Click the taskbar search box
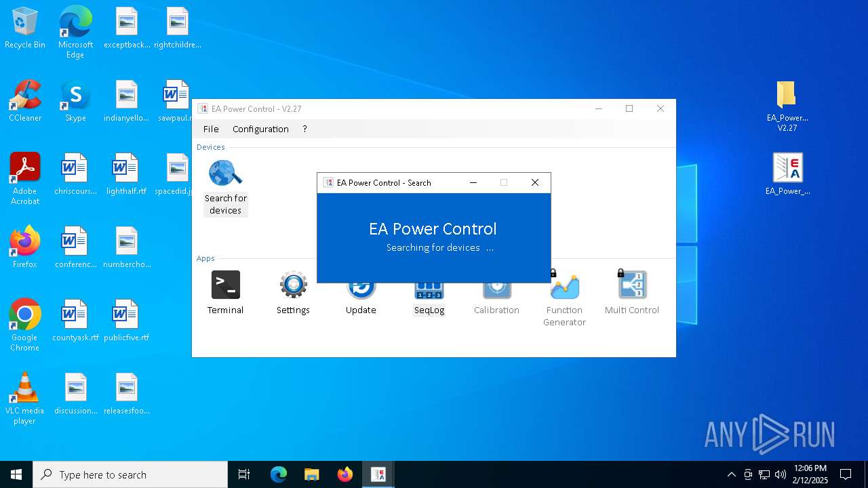 click(130, 474)
